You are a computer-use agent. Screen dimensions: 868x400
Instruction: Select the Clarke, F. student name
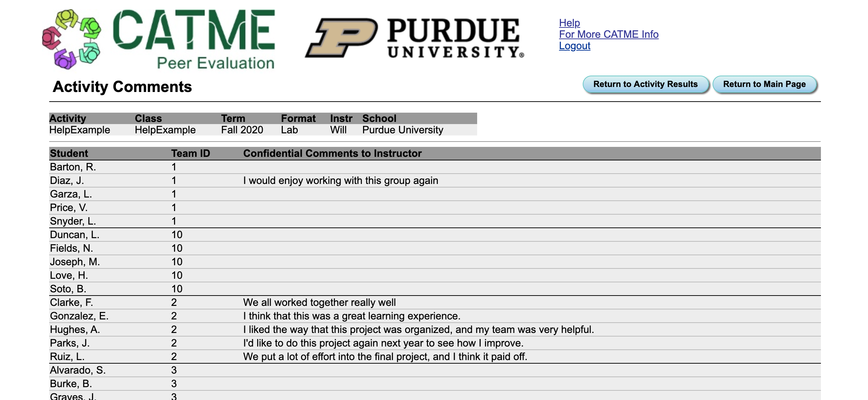(71, 302)
